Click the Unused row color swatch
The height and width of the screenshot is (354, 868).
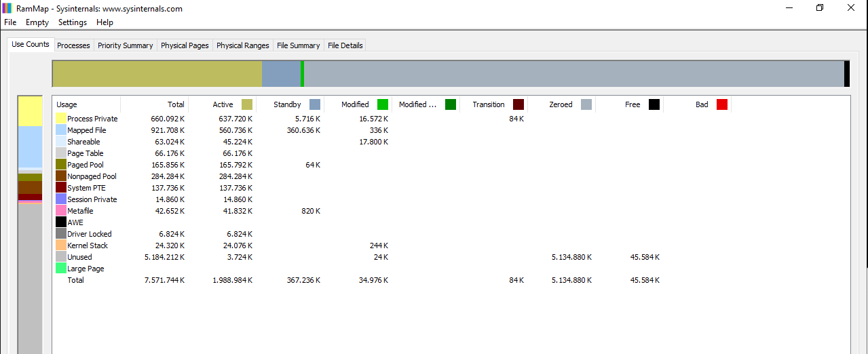[60, 257]
